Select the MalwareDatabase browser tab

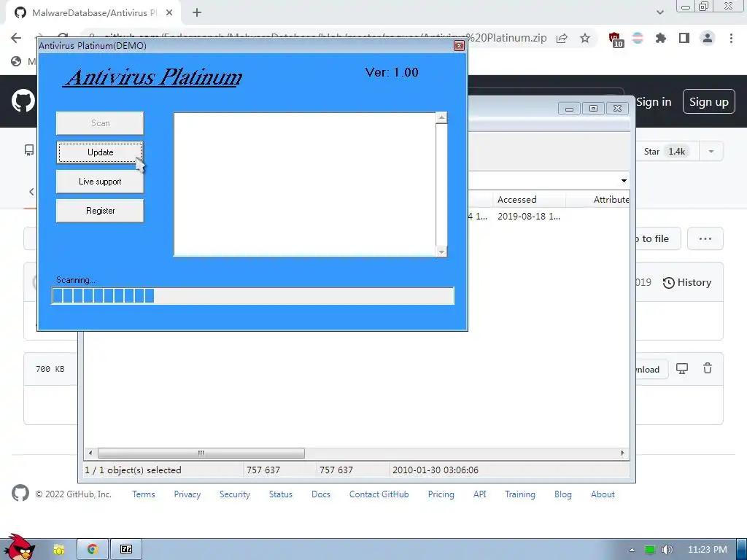click(93, 13)
